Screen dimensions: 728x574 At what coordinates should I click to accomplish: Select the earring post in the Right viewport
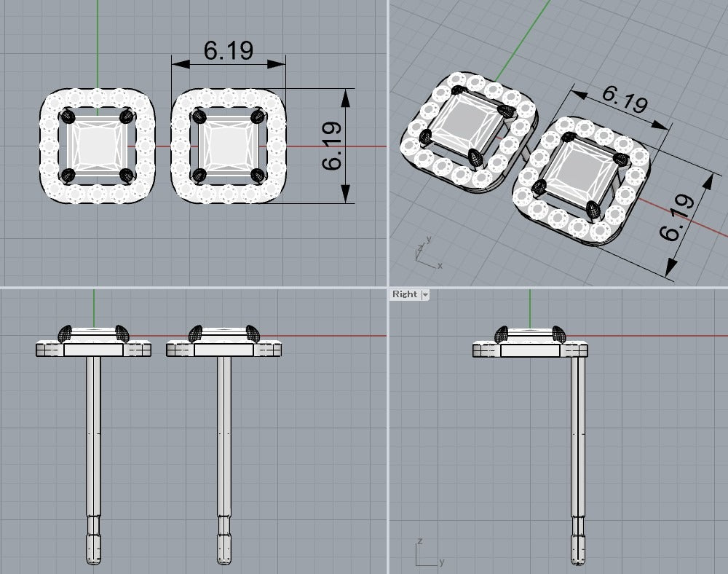click(x=578, y=460)
